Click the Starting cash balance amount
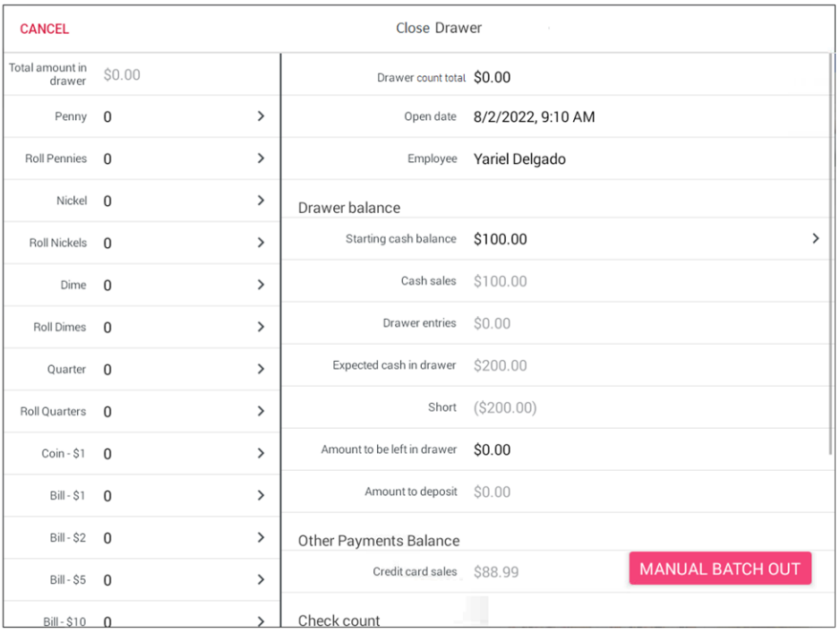The height and width of the screenshot is (633, 840). point(501,239)
